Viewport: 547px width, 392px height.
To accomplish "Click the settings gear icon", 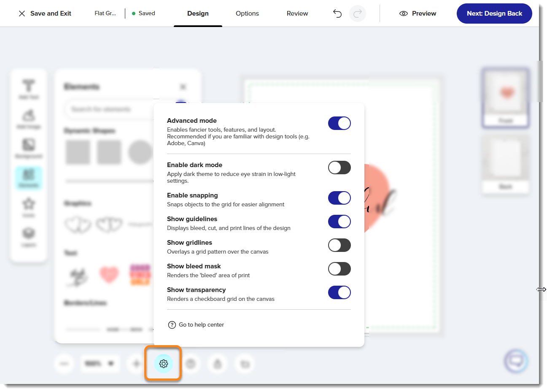I will coord(164,363).
